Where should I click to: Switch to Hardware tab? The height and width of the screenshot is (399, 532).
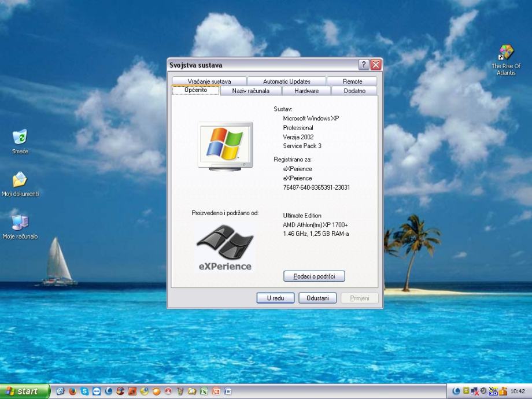[x=306, y=91]
